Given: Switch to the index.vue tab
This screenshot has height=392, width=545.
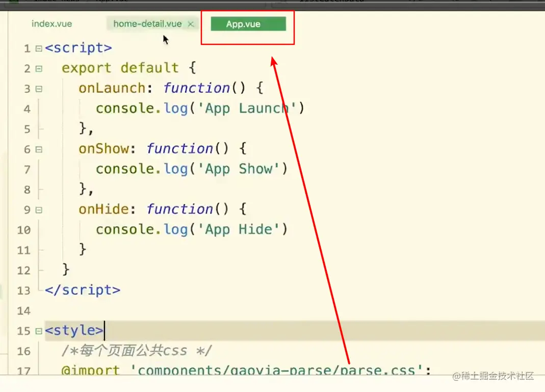Looking at the screenshot, I should point(52,23).
